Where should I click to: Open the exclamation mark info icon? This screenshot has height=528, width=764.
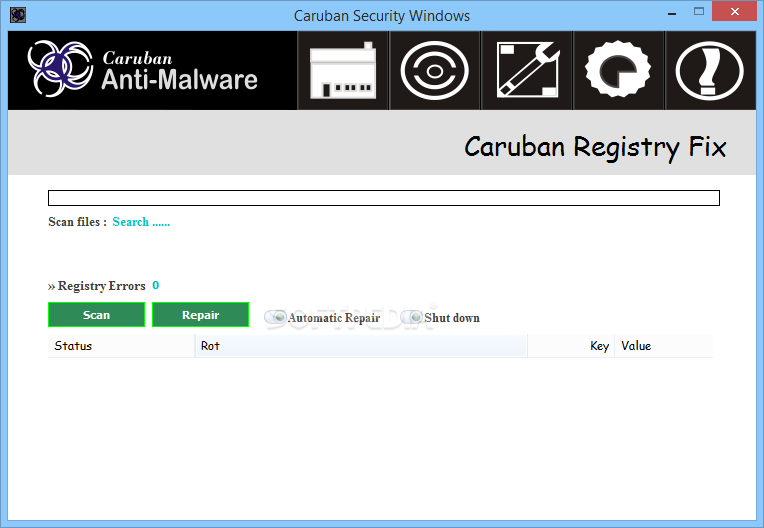pyautogui.click(x=710, y=71)
